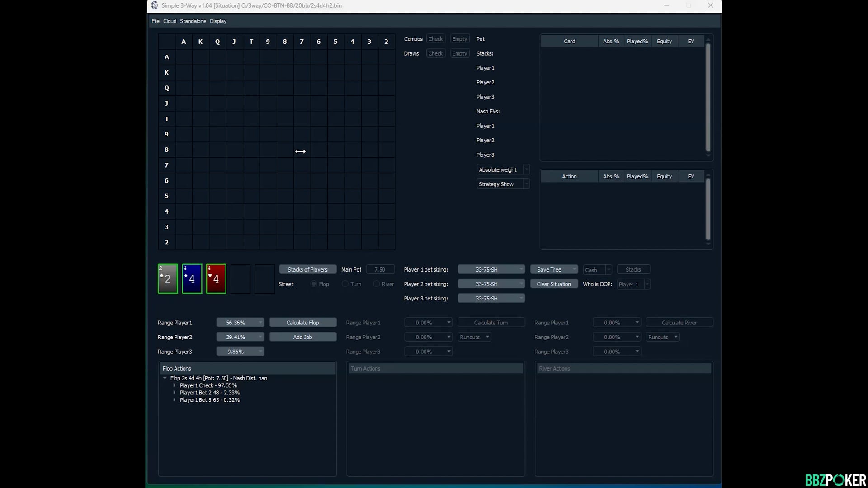
Task: Click the 4 of hearts board card
Action: (216, 279)
